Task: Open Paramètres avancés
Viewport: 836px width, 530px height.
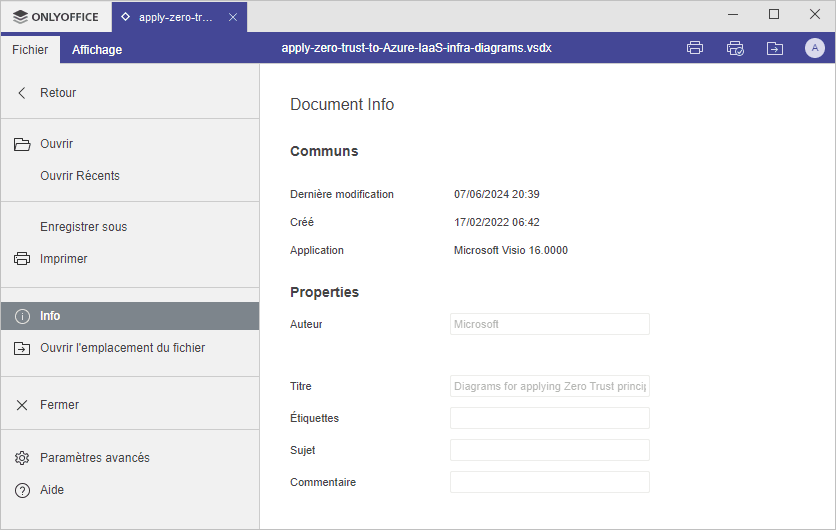Action: point(130,458)
